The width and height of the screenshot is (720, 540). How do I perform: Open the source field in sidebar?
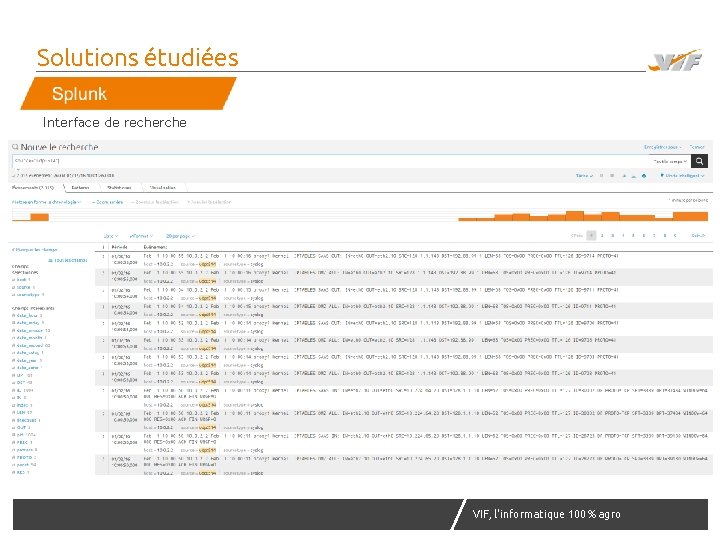pyautogui.click(x=23, y=287)
